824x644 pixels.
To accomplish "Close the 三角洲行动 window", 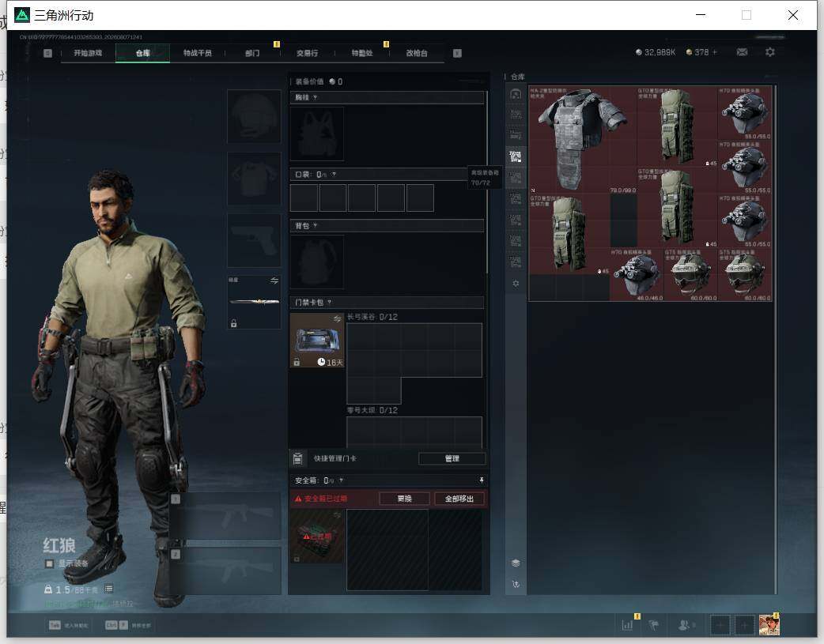I will pos(793,15).
